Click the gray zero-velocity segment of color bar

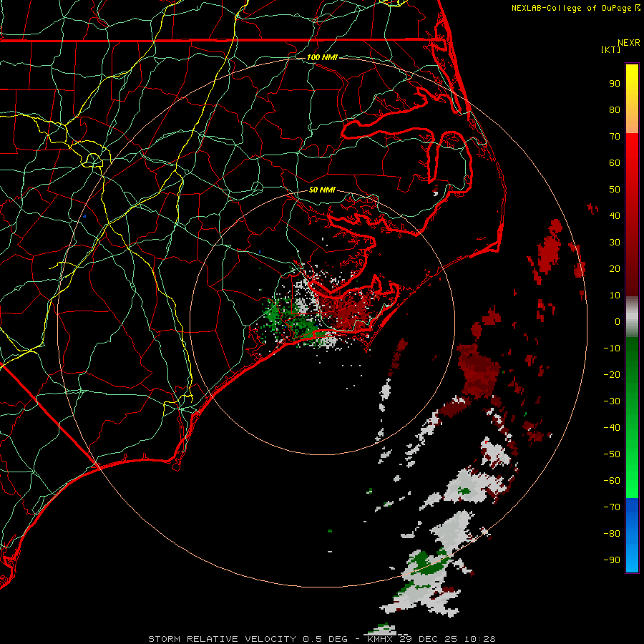click(632, 317)
